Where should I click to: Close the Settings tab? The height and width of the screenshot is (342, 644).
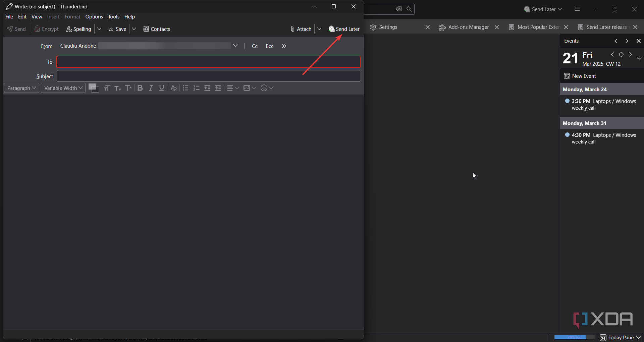pyautogui.click(x=428, y=27)
